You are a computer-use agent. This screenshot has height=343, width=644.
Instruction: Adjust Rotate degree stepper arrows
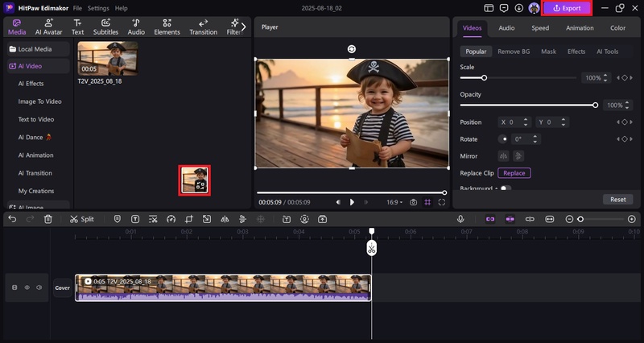(x=535, y=139)
